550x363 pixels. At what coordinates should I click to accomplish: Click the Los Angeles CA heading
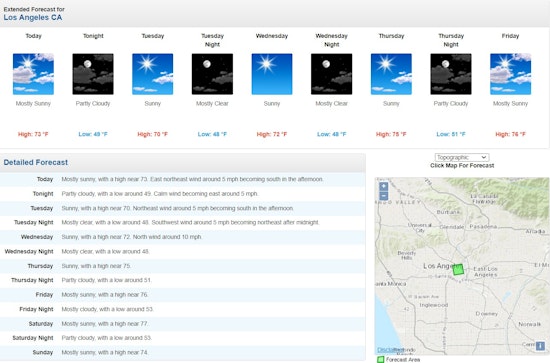tap(33, 18)
